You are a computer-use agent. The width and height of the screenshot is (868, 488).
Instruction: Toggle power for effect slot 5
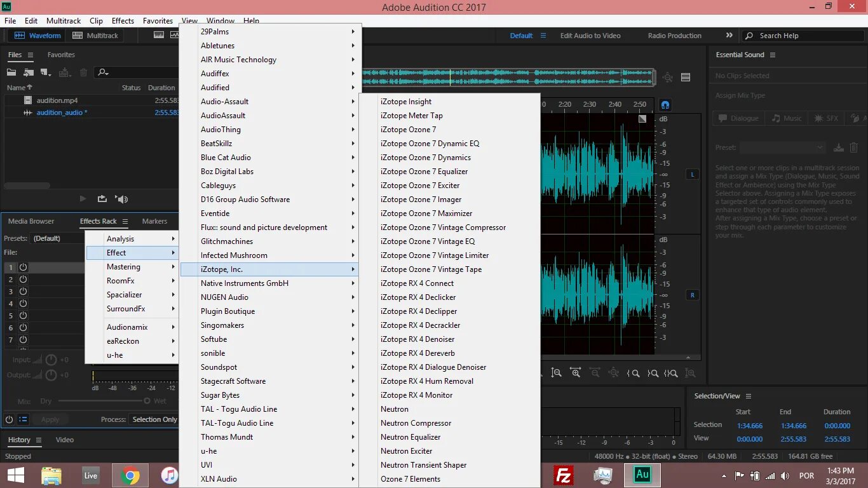tap(23, 315)
